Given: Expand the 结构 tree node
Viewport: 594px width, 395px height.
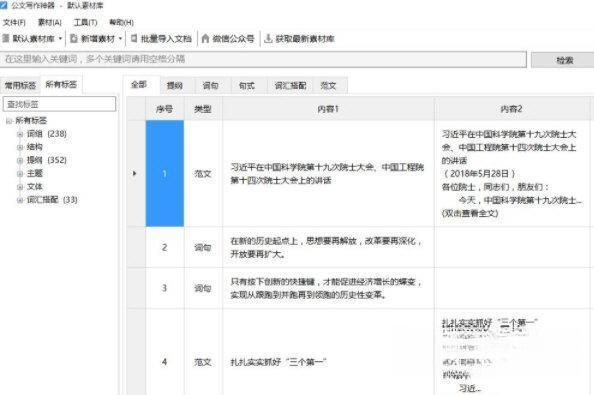Looking at the screenshot, I should (20, 147).
